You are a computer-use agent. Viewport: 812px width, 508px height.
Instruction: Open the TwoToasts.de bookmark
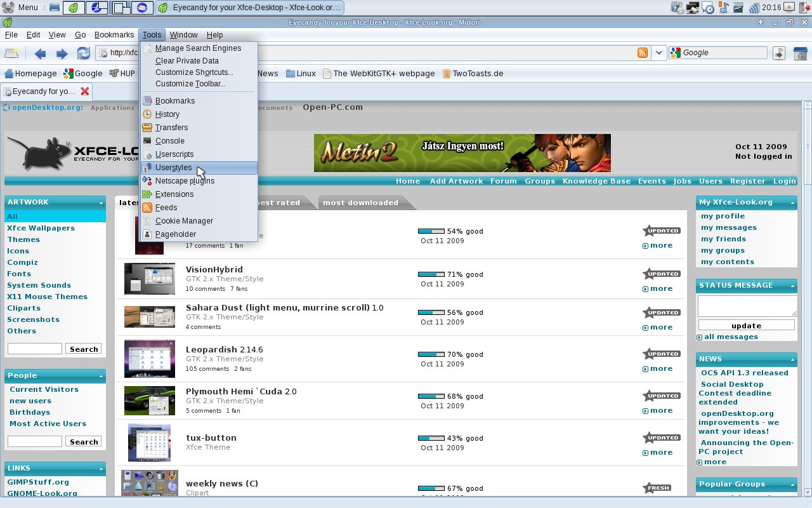(473, 73)
